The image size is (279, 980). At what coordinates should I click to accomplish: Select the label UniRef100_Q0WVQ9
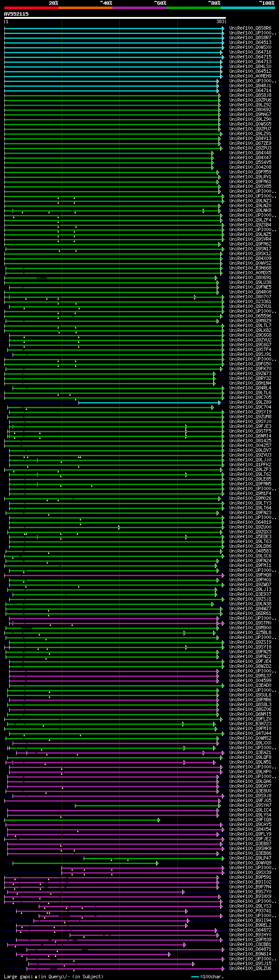tap(250, 863)
